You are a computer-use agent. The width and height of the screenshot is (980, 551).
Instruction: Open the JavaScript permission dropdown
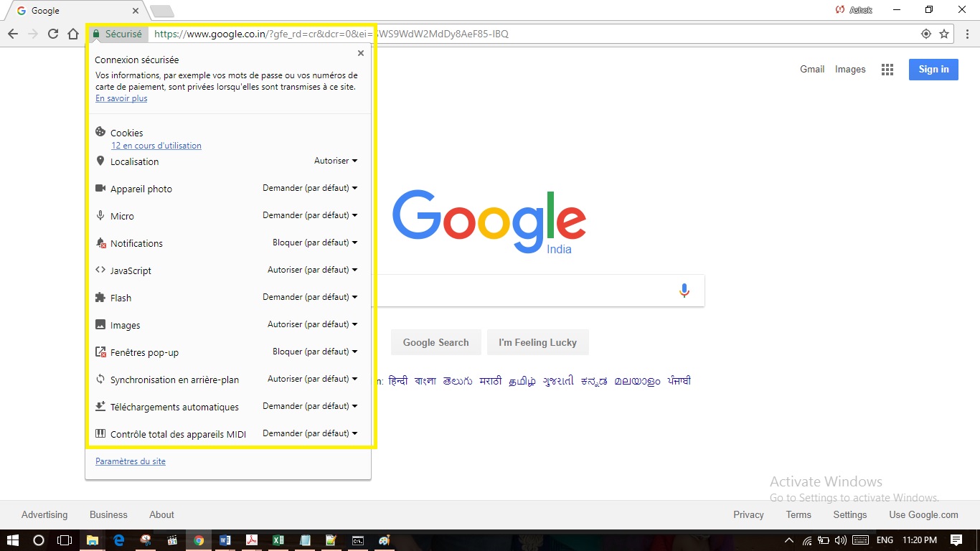pos(313,270)
